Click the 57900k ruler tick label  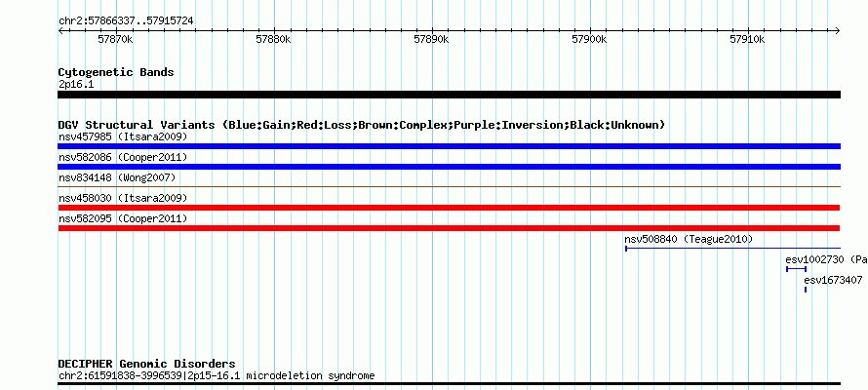coord(589,40)
